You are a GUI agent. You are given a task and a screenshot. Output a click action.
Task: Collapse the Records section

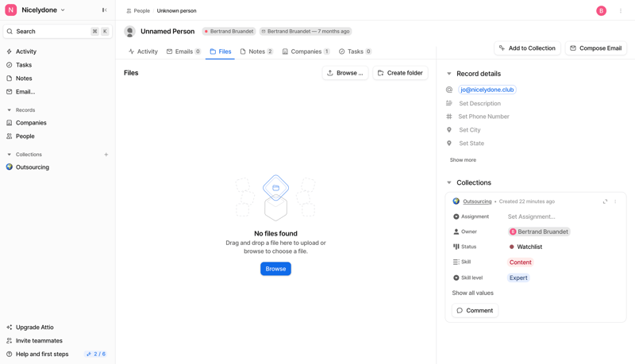(x=10, y=110)
